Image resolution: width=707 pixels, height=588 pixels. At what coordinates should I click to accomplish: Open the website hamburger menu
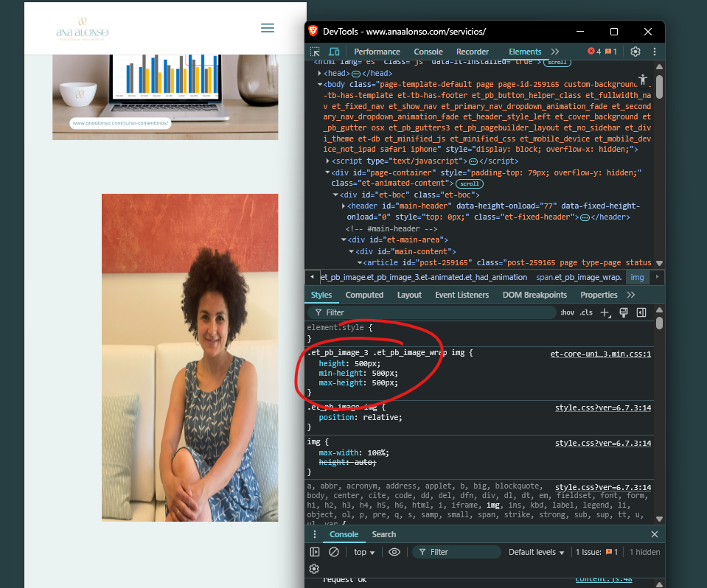click(268, 28)
